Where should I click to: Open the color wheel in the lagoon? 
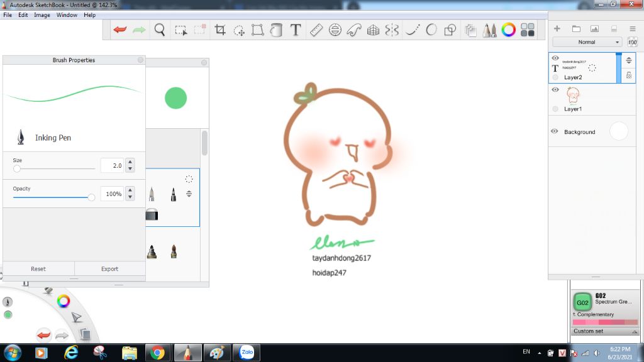pos(64,301)
